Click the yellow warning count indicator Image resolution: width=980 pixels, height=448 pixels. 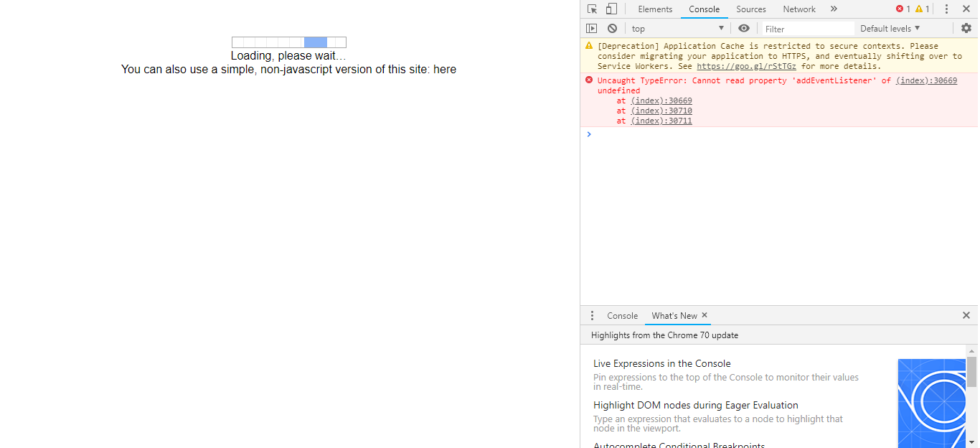pos(922,9)
